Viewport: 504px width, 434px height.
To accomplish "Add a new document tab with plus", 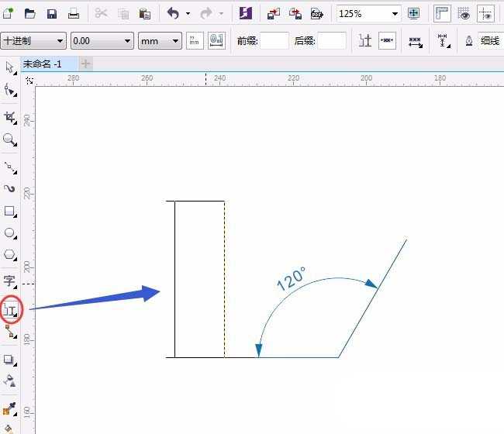I will click(85, 63).
